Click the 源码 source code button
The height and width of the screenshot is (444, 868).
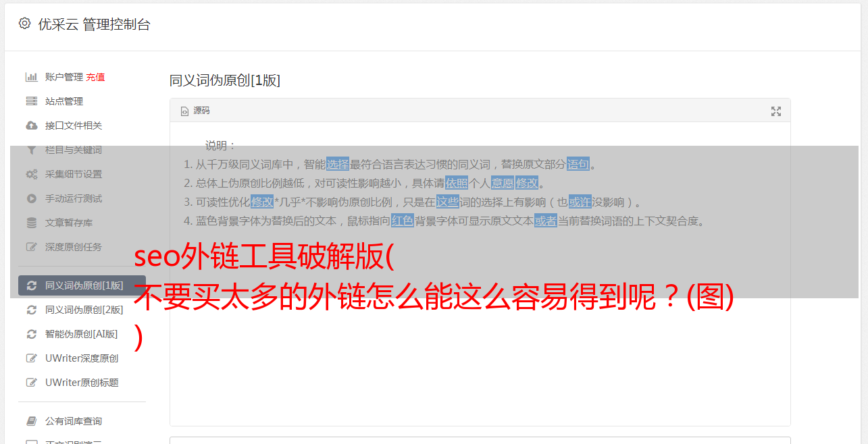point(195,111)
